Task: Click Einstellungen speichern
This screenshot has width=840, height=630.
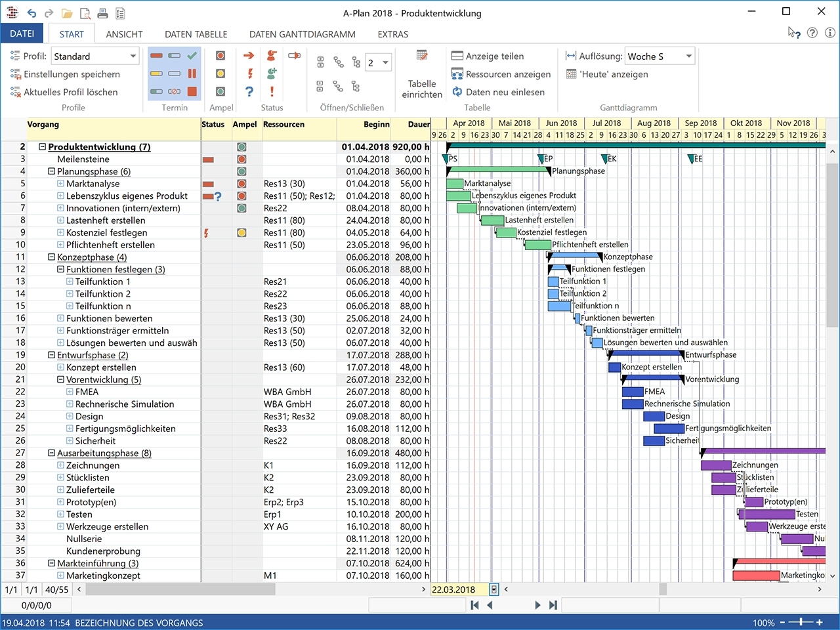Action: click(x=72, y=74)
